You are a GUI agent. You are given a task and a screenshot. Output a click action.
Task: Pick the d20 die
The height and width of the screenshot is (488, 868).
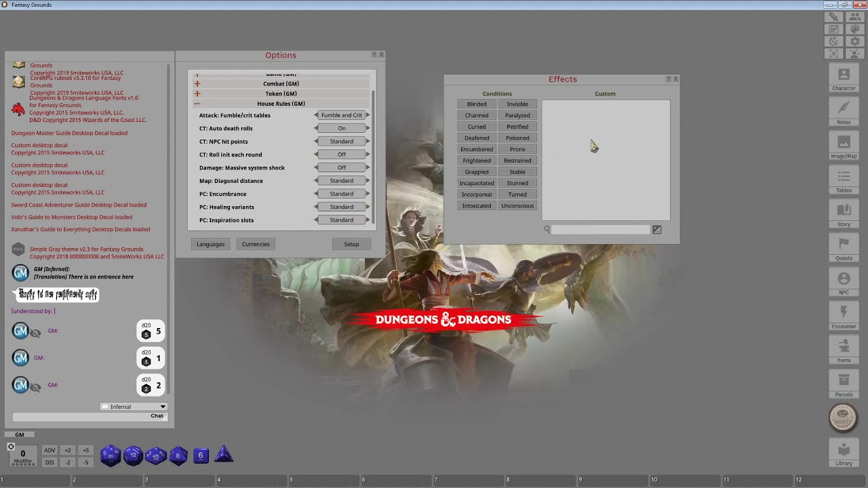point(111,455)
